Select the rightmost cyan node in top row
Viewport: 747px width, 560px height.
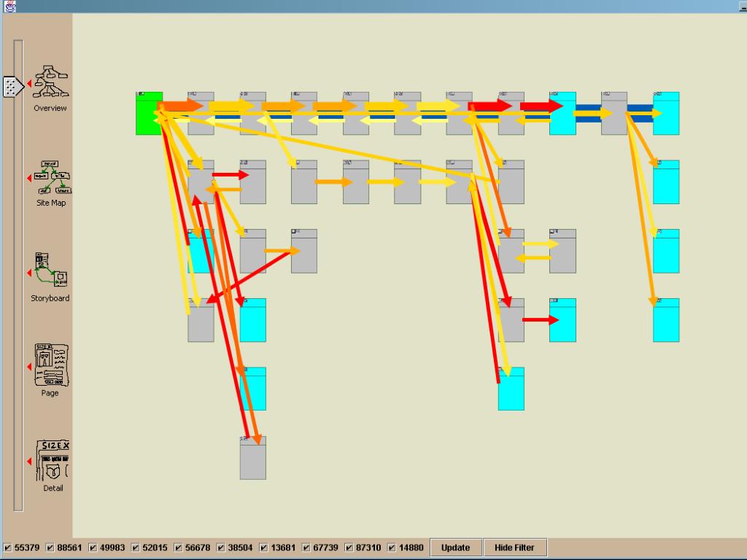[666, 113]
